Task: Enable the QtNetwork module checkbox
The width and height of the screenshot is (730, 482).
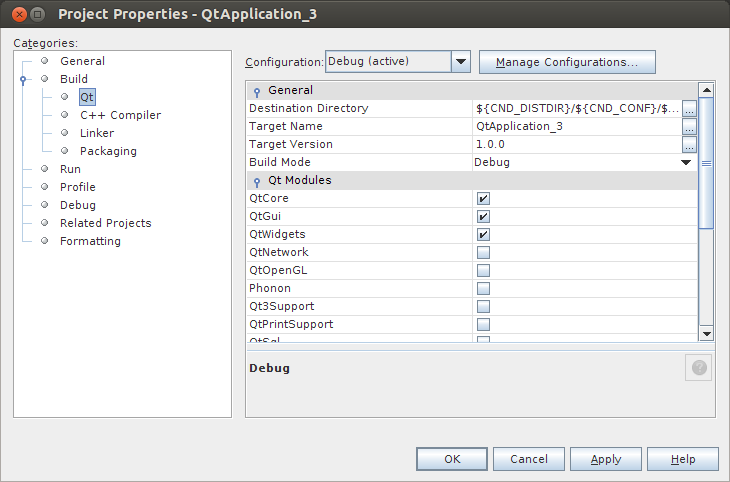Action: (483, 252)
